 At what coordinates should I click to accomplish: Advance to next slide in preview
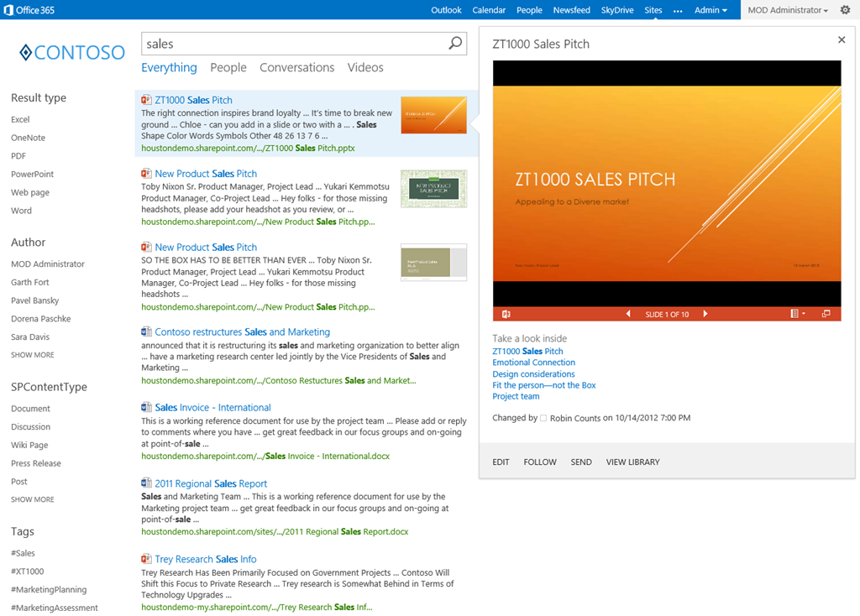coord(705,314)
